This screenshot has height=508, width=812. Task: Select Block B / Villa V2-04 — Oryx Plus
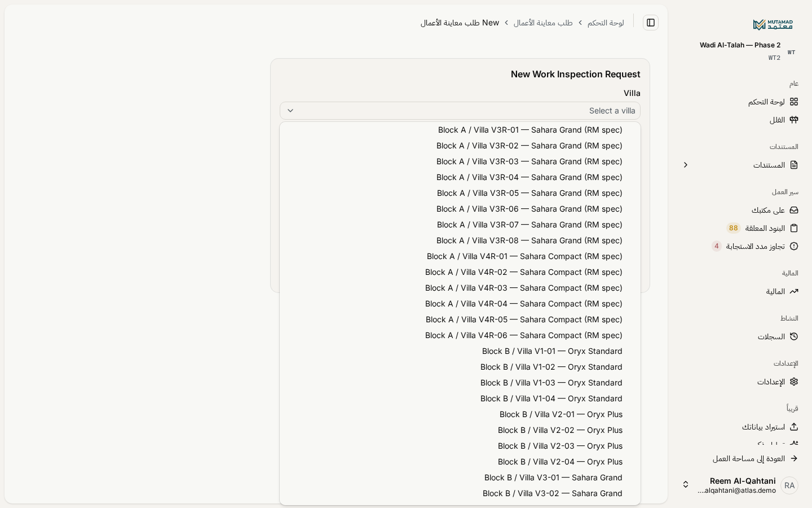(460, 462)
